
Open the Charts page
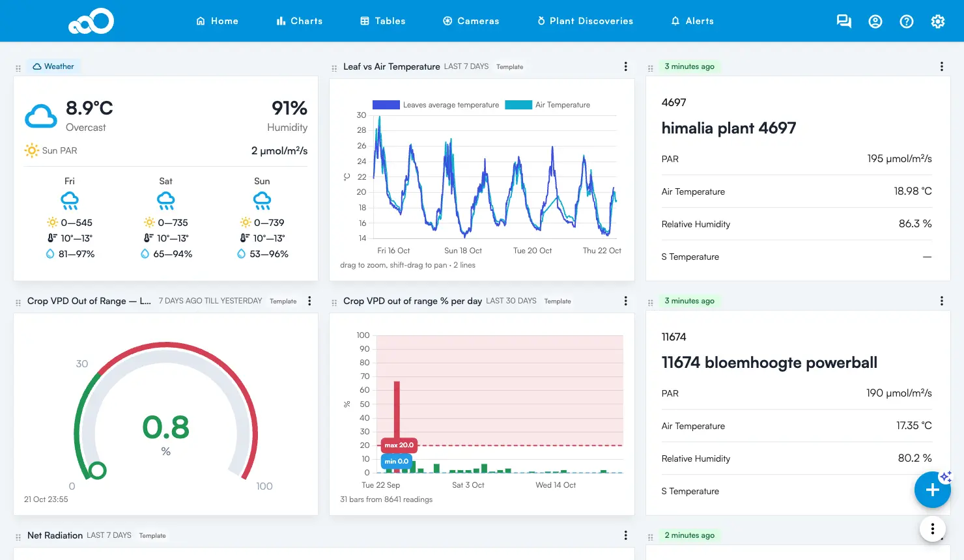(x=300, y=21)
